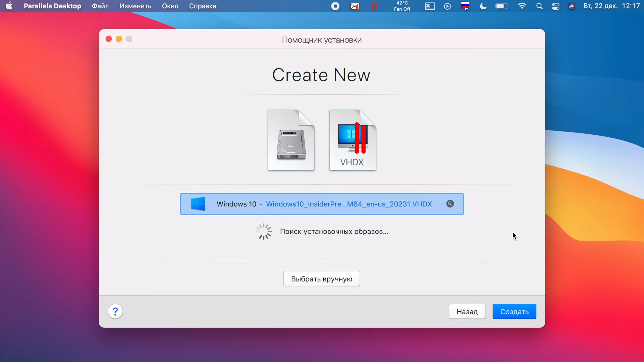Select the Windows 10 detected image row

pyautogui.click(x=322, y=204)
